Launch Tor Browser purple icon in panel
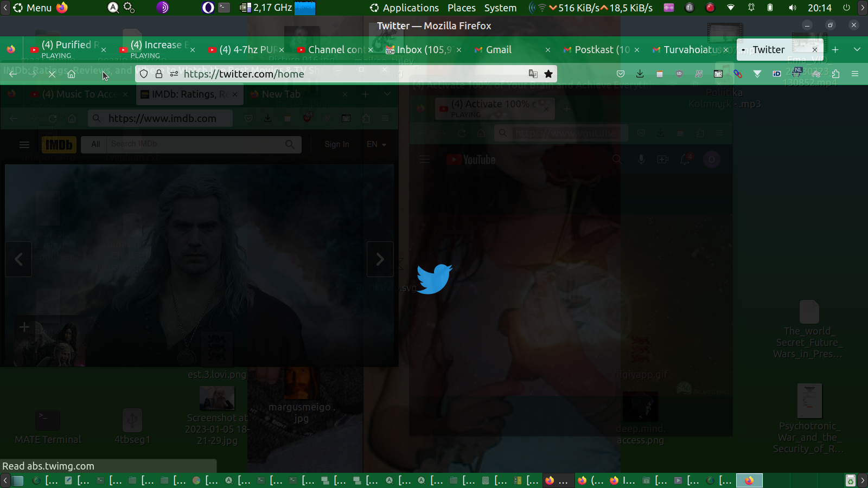The image size is (868, 488). pyautogui.click(x=163, y=8)
